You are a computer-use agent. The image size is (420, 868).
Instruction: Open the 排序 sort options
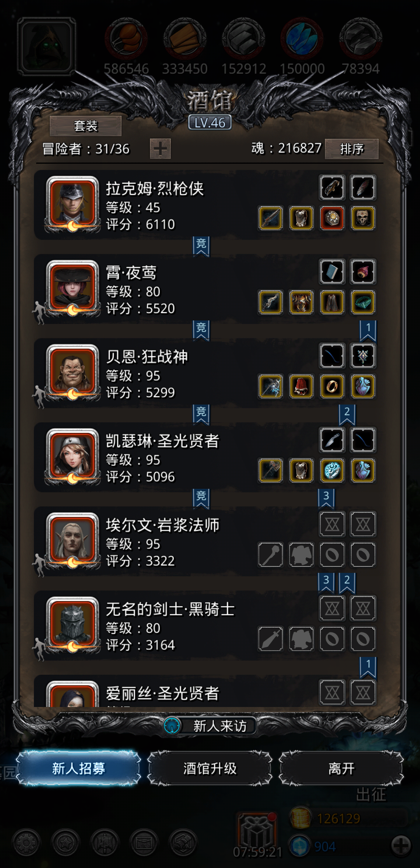(x=352, y=149)
